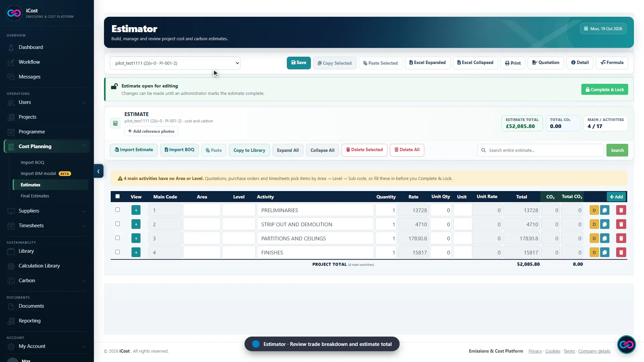Delete the FINISHES row using trash icon

coord(621,252)
